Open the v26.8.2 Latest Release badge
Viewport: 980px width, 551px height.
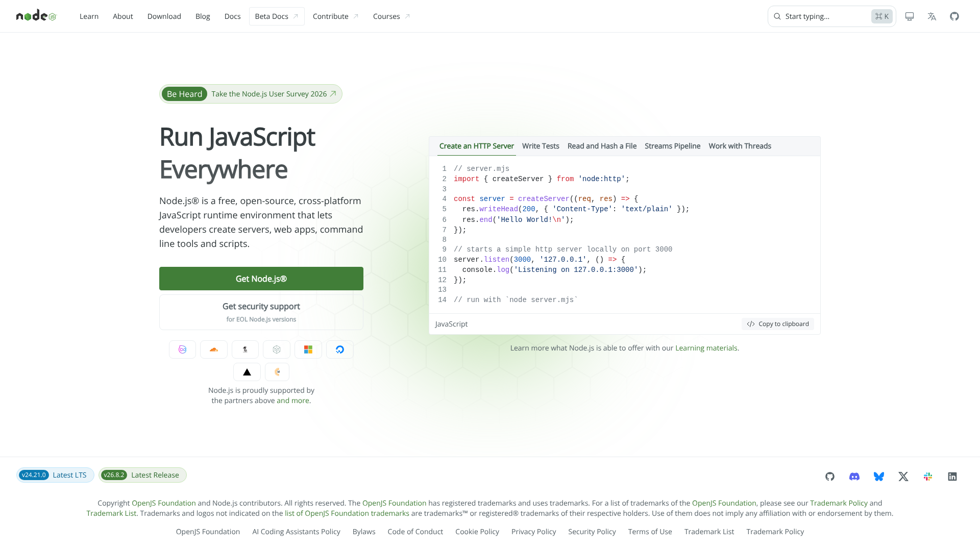tap(142, 475)
